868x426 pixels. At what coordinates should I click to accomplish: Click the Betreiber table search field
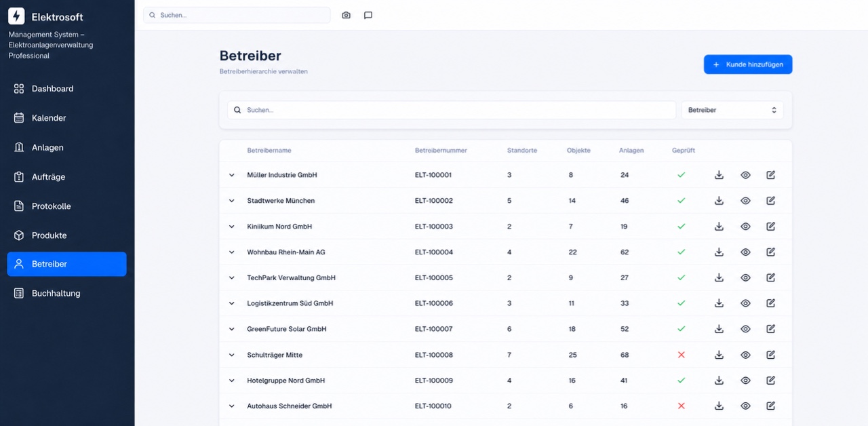[452, 110]
